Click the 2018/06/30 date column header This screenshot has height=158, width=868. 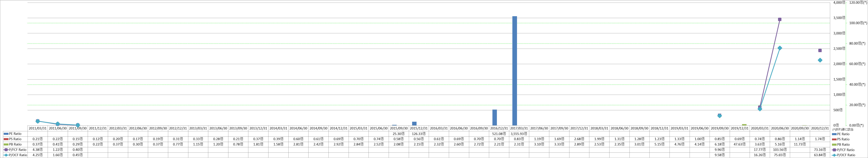click(x=619, y=128)
